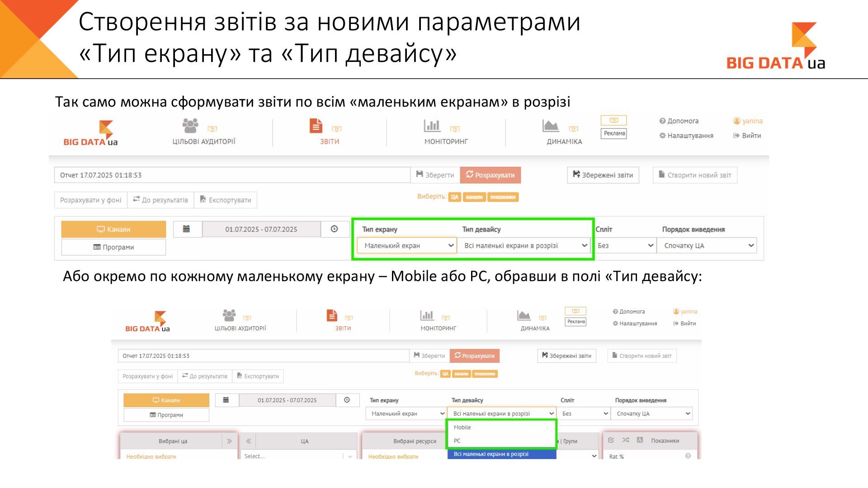868x488 pixels.
Task: Click Реклама button in upper screenshot
Action: coord(614,133)
